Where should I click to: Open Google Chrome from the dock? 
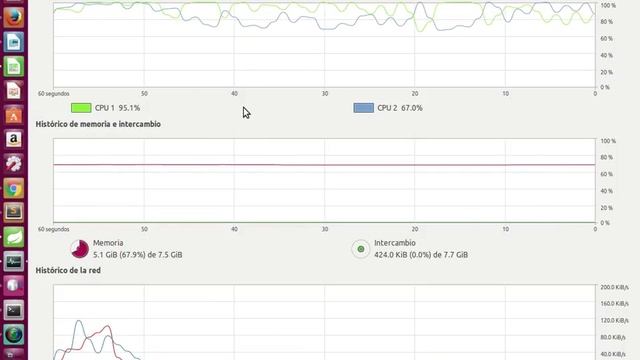[13, 188]
